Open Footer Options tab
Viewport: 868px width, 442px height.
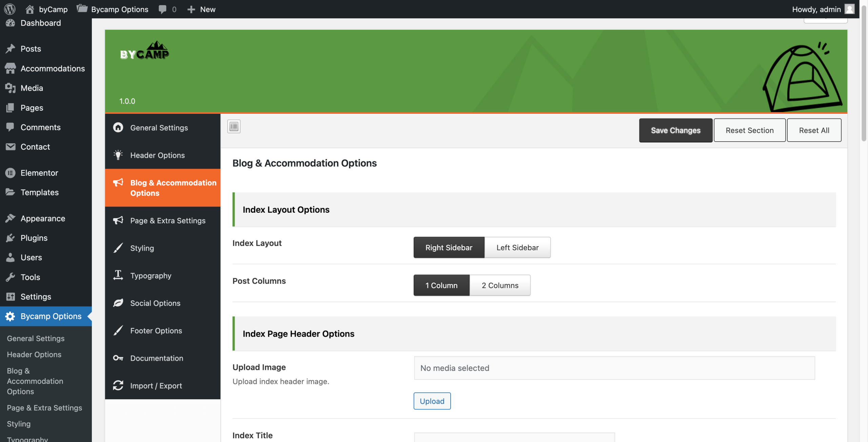point(163,330)
